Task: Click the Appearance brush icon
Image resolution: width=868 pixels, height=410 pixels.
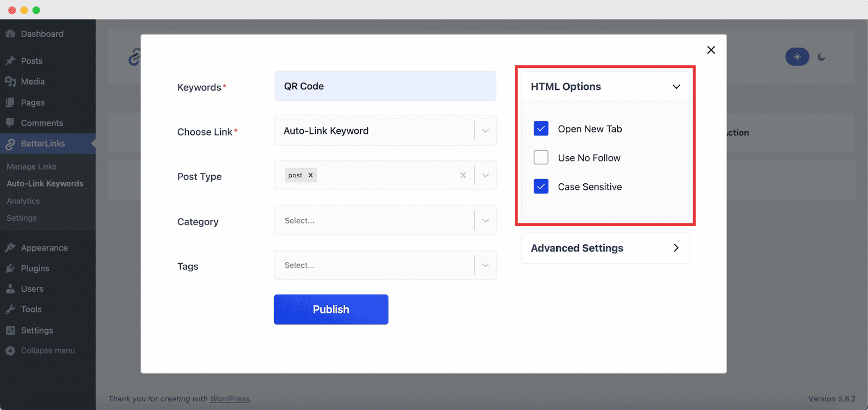Action: pyautogui.click(x=10, y=248)
